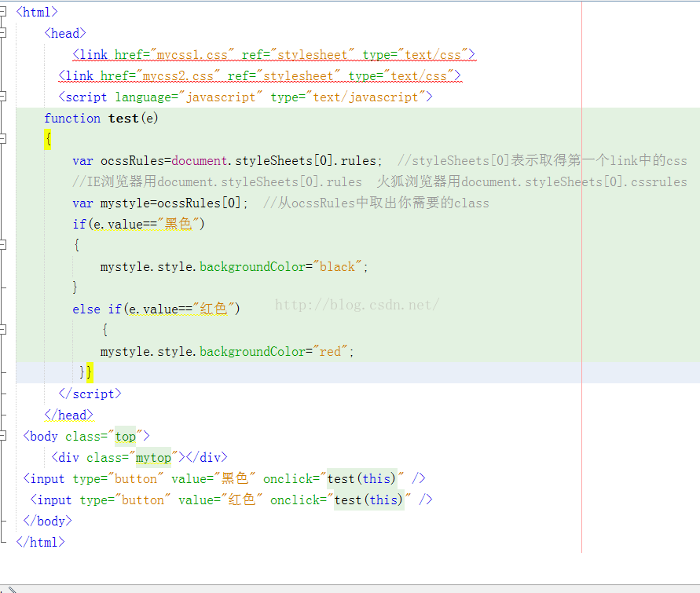Click the comment starting //IE浏览器用
The image size is (700, 593).
click(380, 181)
